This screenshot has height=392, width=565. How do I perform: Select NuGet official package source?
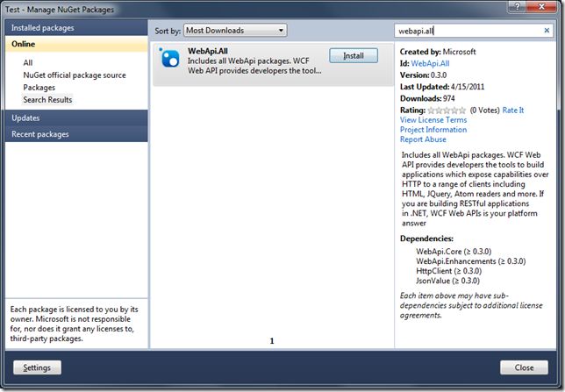pyautogui.click(x=75, y=75)
